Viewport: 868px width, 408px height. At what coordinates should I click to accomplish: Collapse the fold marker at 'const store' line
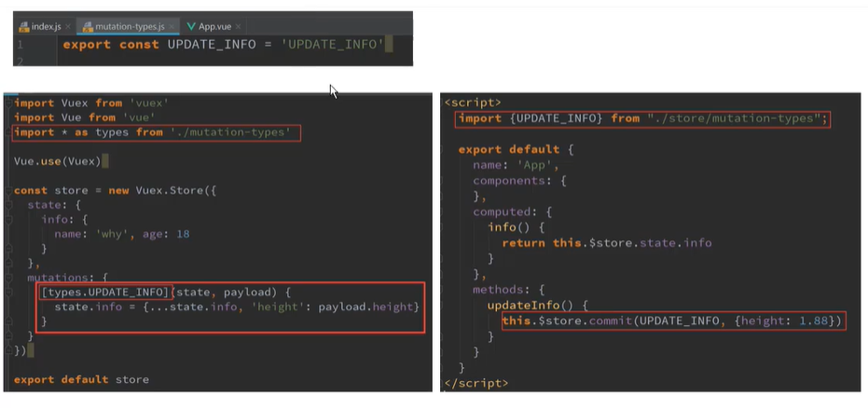7,191
